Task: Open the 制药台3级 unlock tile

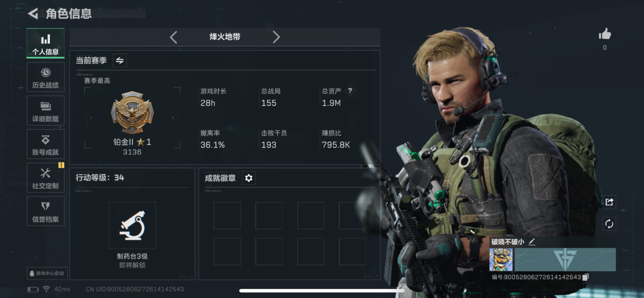Action: [x=132, y=225]
